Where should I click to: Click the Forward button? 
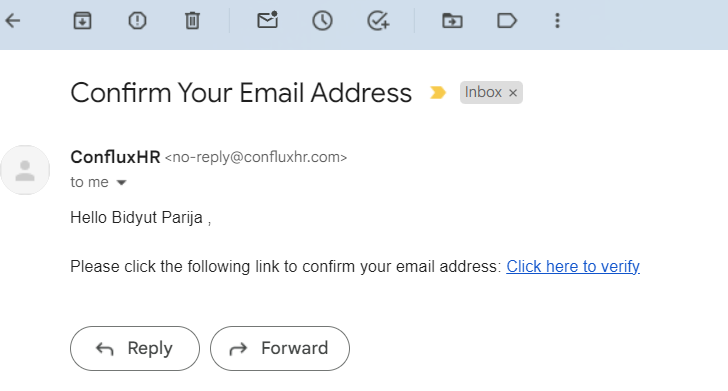point(280,348)
